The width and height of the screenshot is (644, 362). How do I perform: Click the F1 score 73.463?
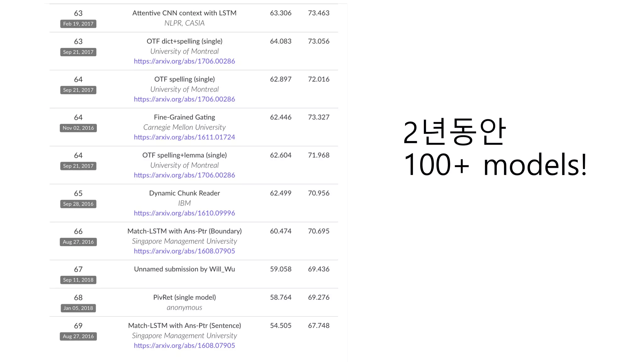[319, 13]
